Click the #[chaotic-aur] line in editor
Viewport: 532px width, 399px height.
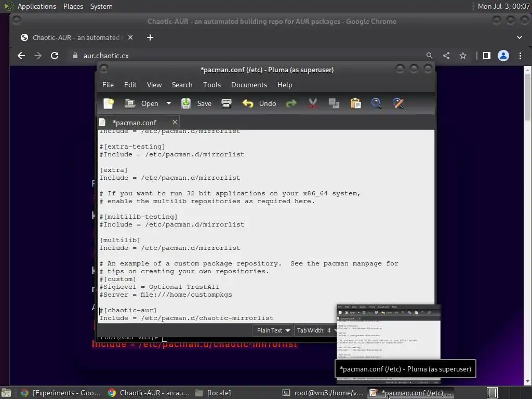128,310
